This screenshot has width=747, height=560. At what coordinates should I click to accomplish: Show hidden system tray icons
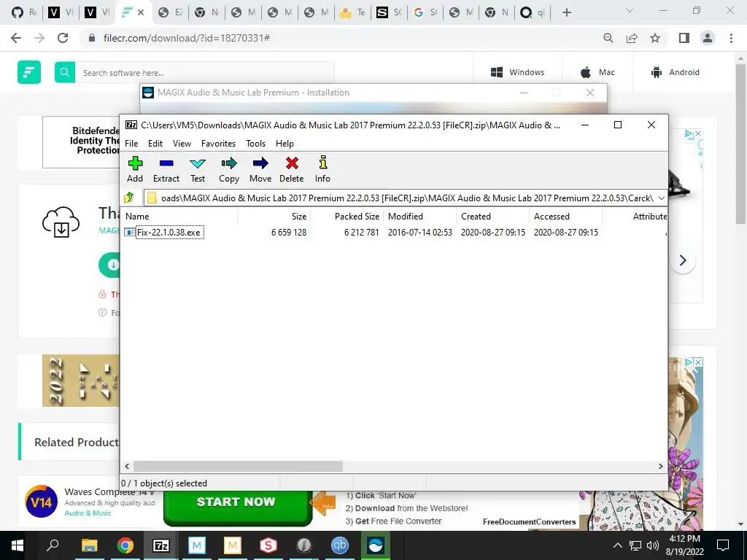click(617, 545)
